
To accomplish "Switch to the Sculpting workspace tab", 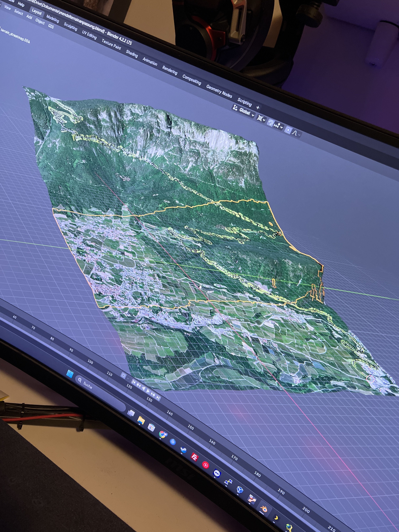I will point(70,27).
